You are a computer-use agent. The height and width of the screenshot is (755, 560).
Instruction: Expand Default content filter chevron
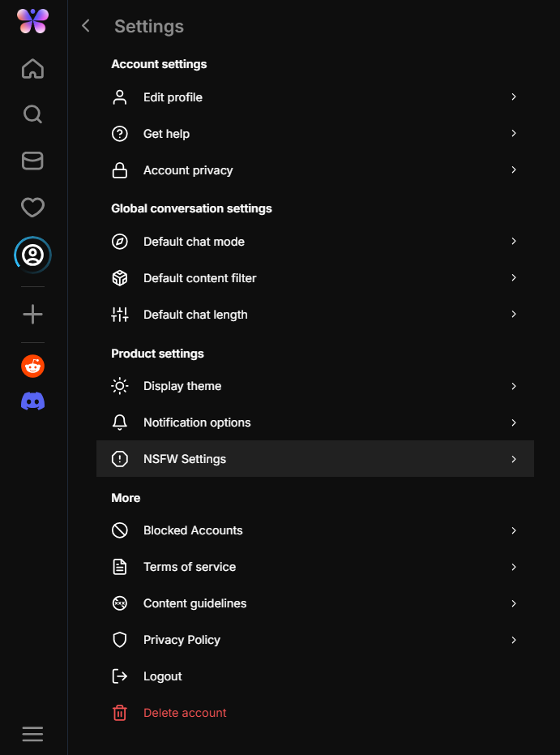tap(513, 278)
